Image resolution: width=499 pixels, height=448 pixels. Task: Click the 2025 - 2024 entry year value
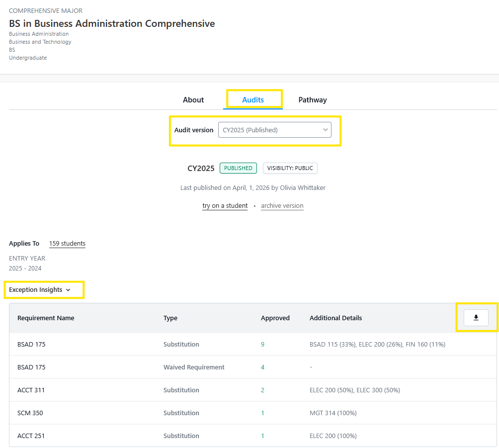25,269
